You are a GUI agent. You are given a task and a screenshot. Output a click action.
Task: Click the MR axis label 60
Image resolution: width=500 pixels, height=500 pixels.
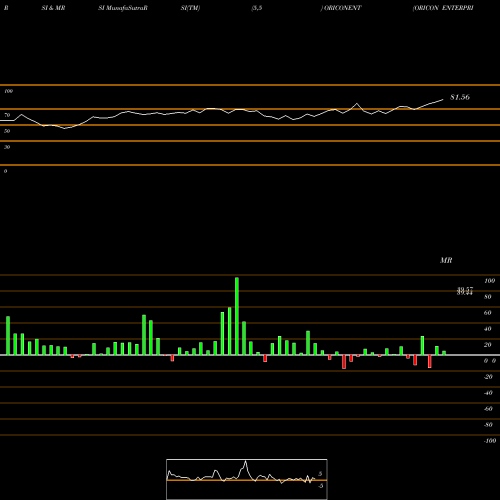pos(488,313)
